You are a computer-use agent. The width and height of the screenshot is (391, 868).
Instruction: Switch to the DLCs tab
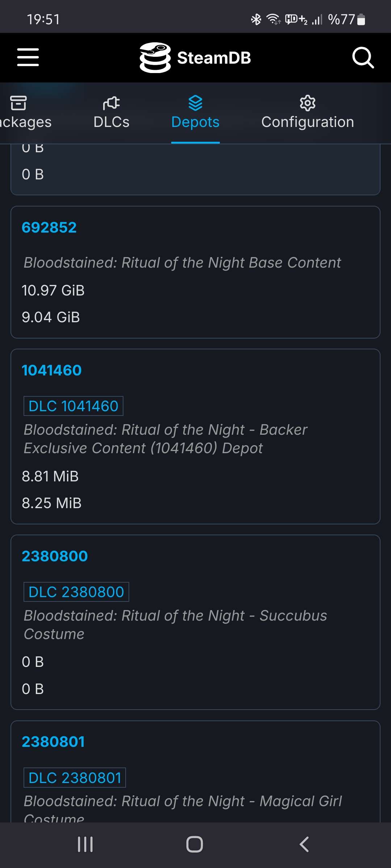tap(111, 122)
